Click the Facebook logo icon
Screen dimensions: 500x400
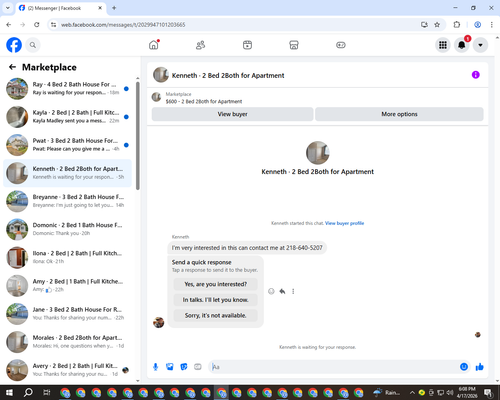click(14, 45)
